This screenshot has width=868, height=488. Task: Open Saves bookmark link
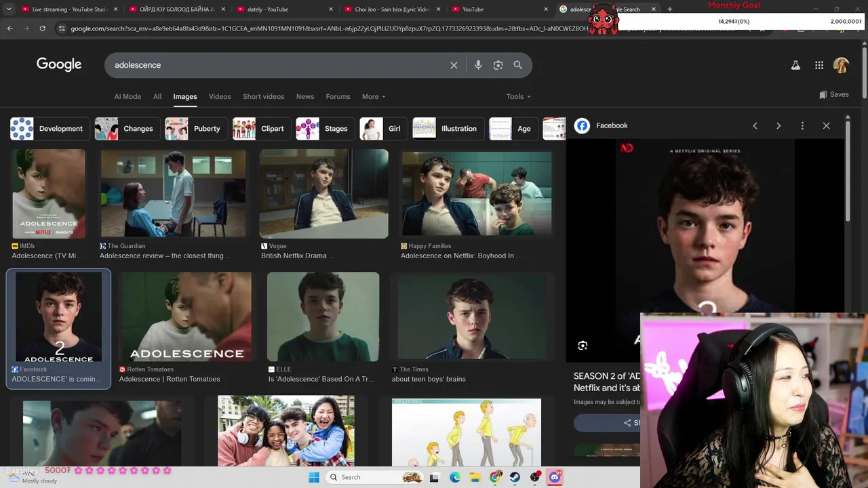pyautogui.click(x=833, y=94)
